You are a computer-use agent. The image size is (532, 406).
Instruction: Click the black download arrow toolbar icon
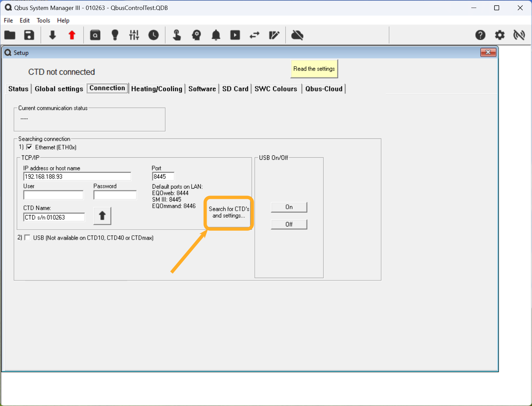pyautogui.click(x=52, y=35)
